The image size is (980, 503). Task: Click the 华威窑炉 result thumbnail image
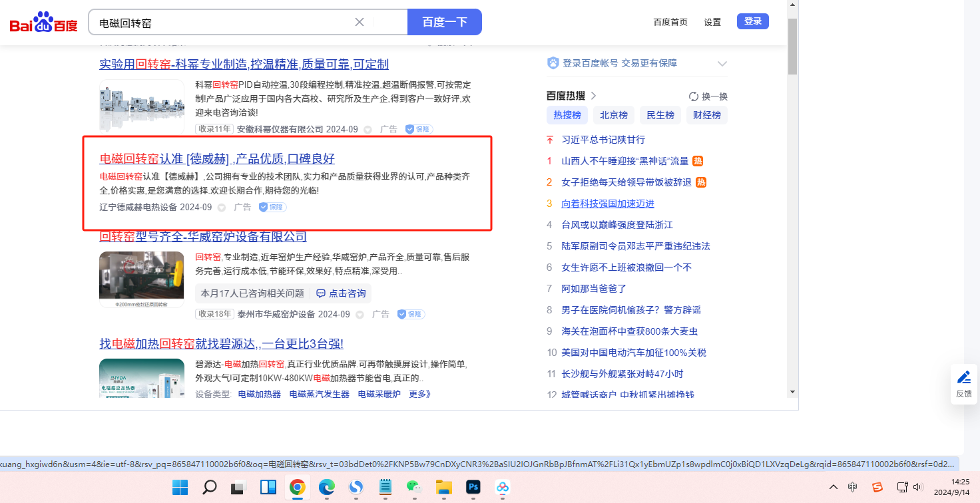142,279
